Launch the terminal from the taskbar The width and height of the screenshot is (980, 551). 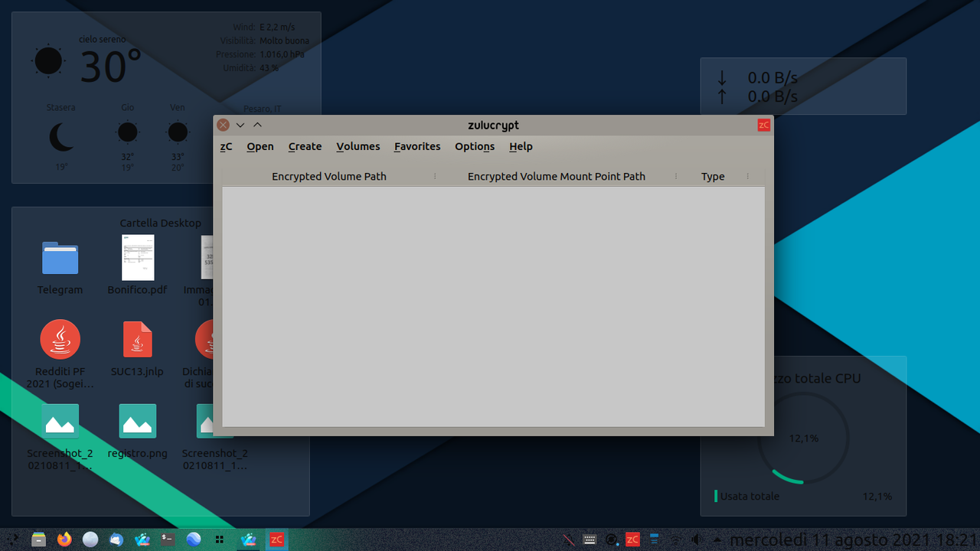click(168, 540)
